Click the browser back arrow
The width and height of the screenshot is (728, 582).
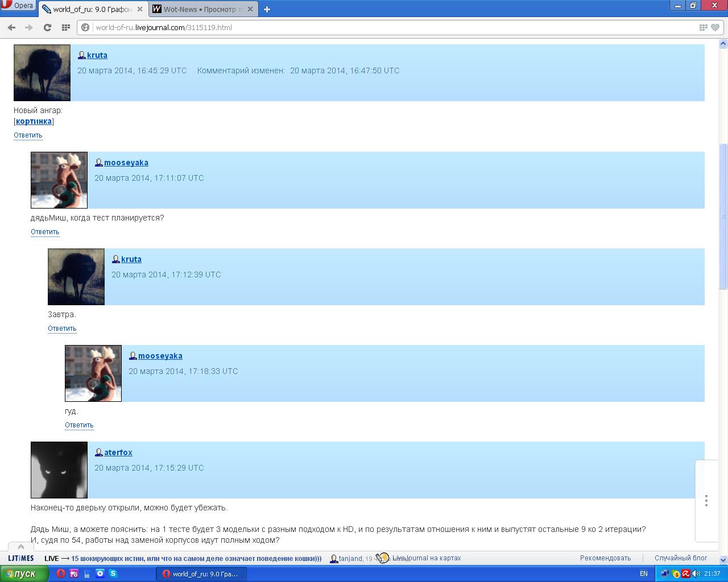pyautogui.click(x=11, y=27)
